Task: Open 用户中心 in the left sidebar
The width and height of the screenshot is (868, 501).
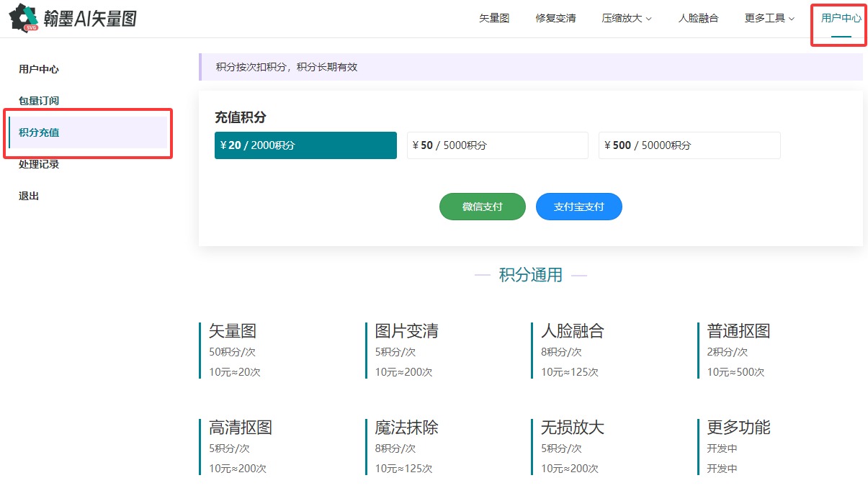Action: pyautogui.click(x=39, y=70)
